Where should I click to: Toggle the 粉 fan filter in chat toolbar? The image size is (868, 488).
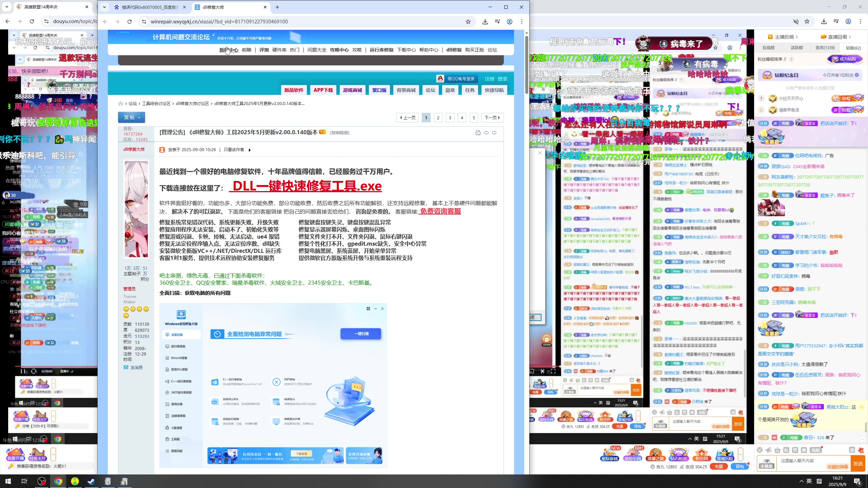(786, 450)
